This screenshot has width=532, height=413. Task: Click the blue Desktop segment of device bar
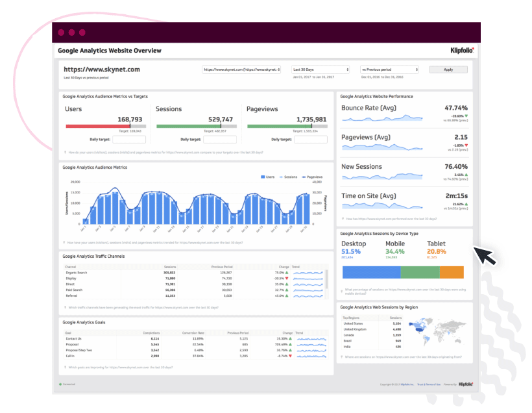372,272
